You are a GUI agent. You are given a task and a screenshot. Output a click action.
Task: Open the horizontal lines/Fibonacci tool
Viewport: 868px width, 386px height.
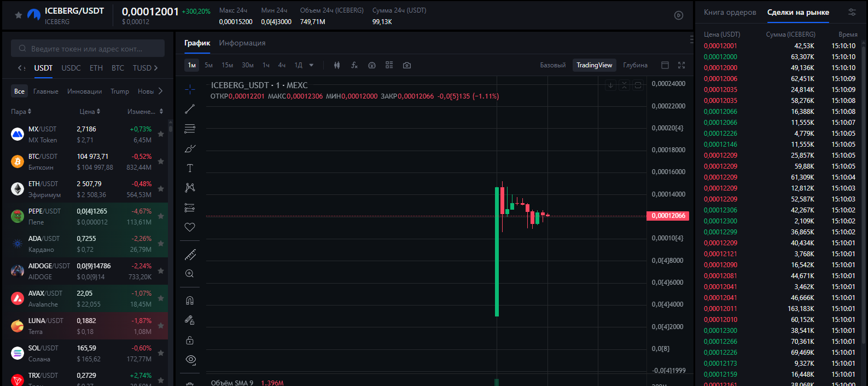tap(190, 129)
